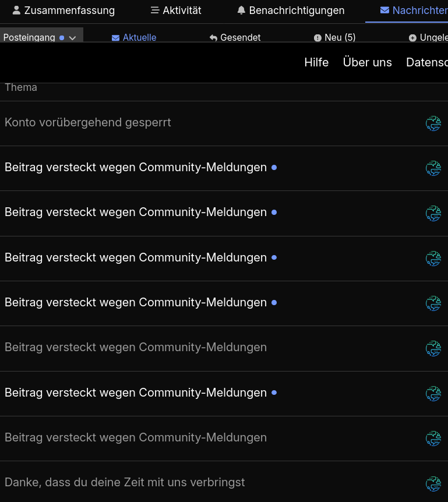Click the reply arrow icon beside Gesendet
The height and width of the screenshot is (502, 448).
(213, 38)
